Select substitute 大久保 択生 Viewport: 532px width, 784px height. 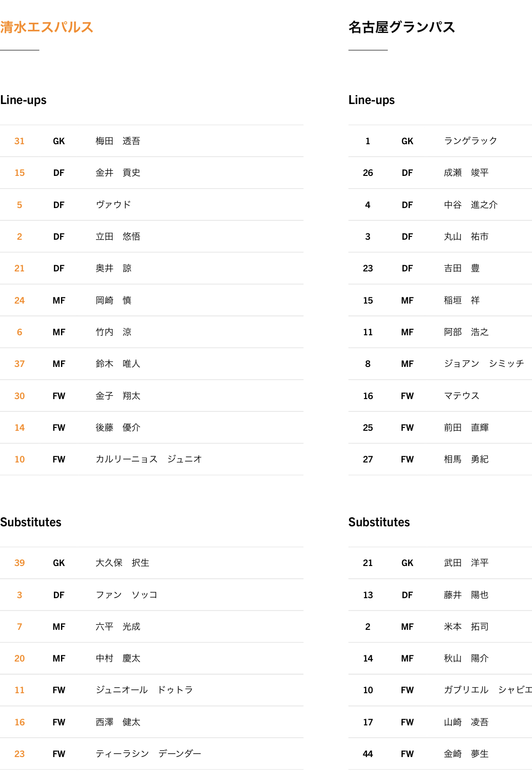pos(122,563)
